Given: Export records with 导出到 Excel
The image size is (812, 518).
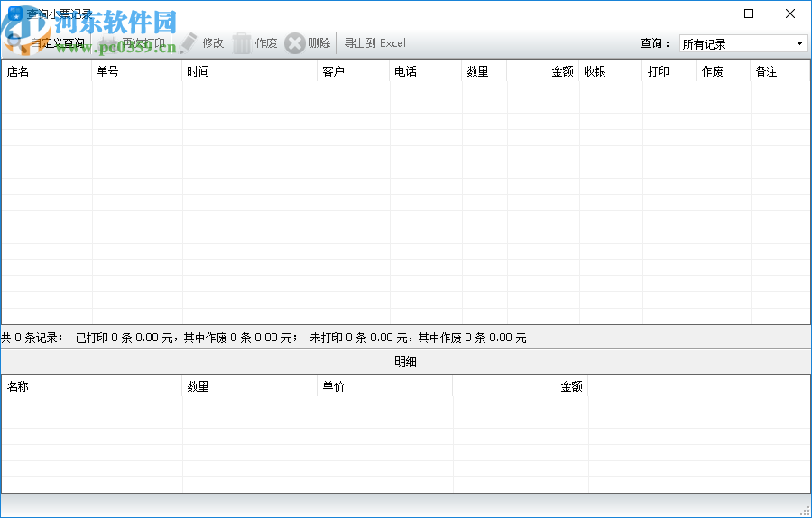Looking at the screenshot, I should [375, 43].
